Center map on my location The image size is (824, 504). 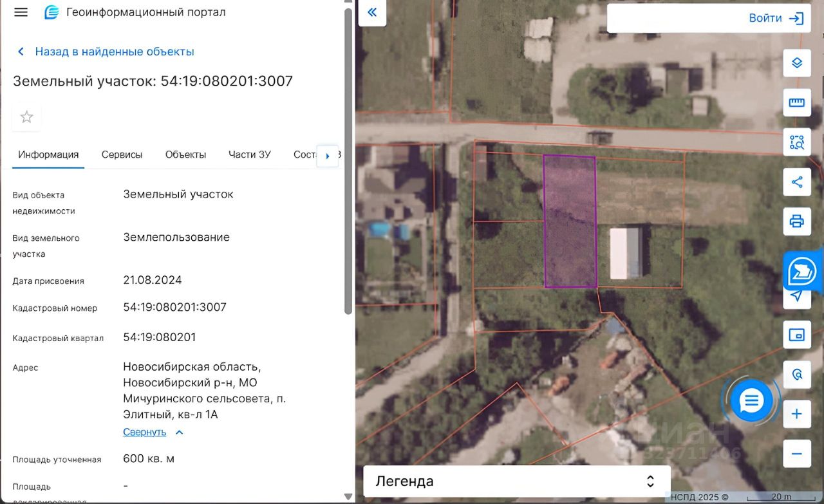point(796,295)
